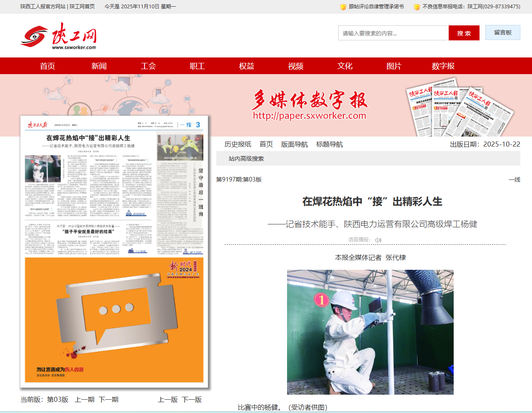Expand 标题导航 headline navigation
The image size is (532, 413).
(x=329, y=144)
